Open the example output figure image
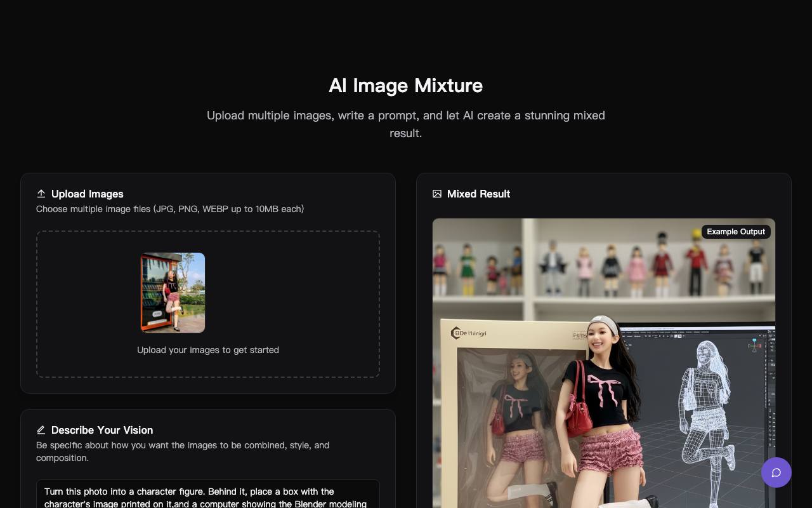The image size is (812, 508). 604,363
